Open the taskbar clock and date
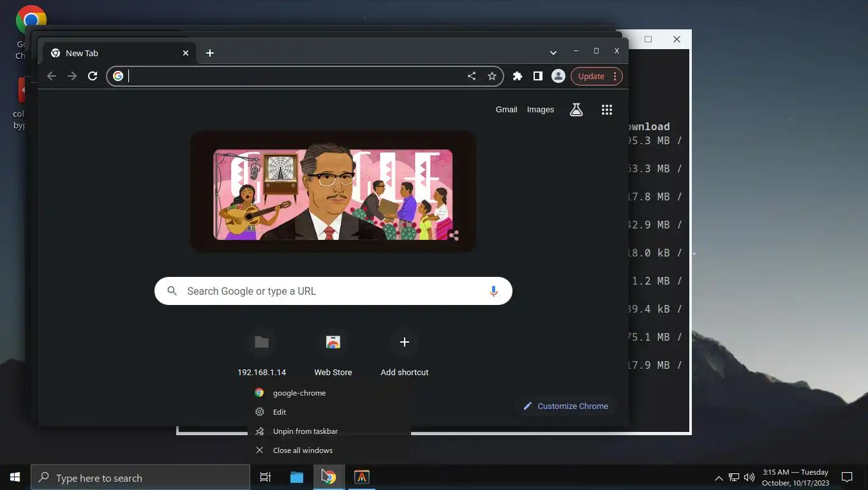868x490 pixels. pyautogui.click(x=795, y=477)
